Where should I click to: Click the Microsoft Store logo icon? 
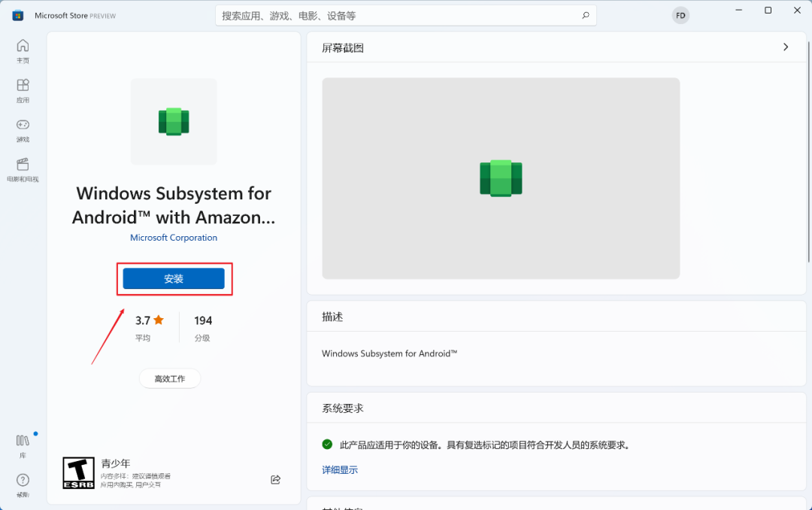18,16
